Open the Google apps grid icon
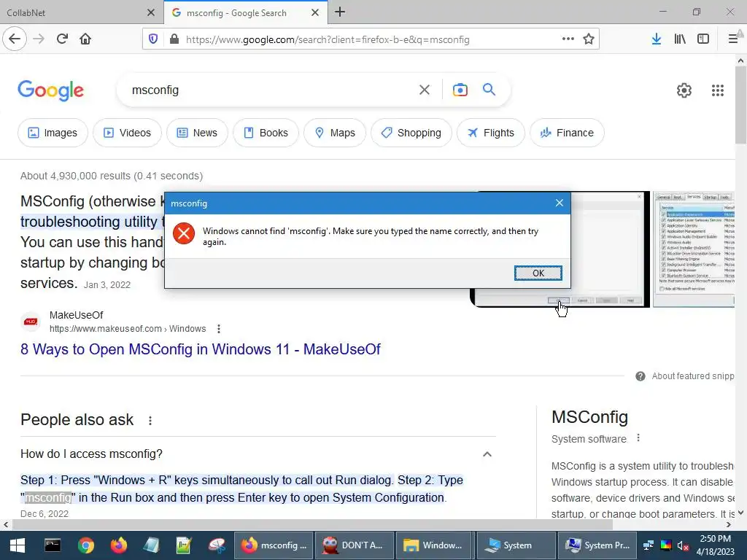747x560 pixels. point(718,90)
